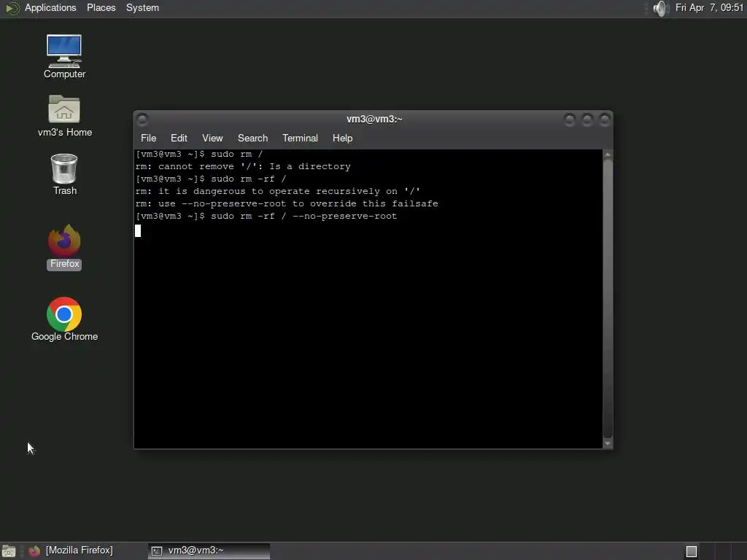Maximize the terminal window
The image size is (747, 560).
[x=587, y=119]
